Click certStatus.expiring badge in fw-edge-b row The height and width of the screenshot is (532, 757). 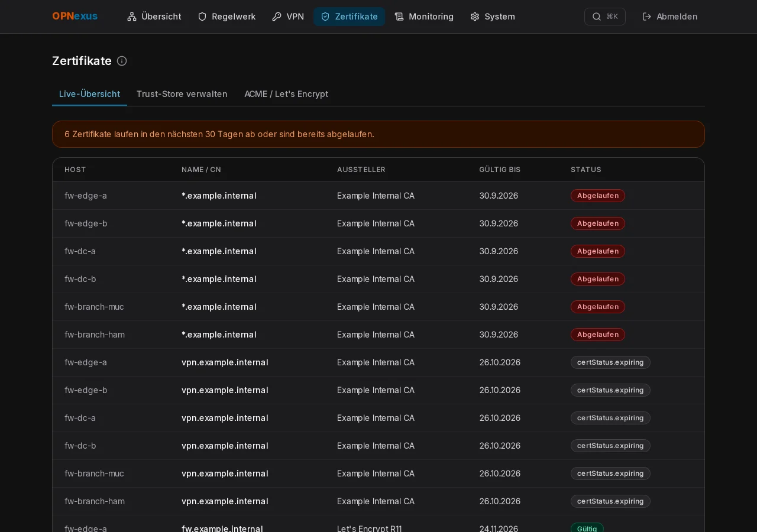tap(610, 390)
